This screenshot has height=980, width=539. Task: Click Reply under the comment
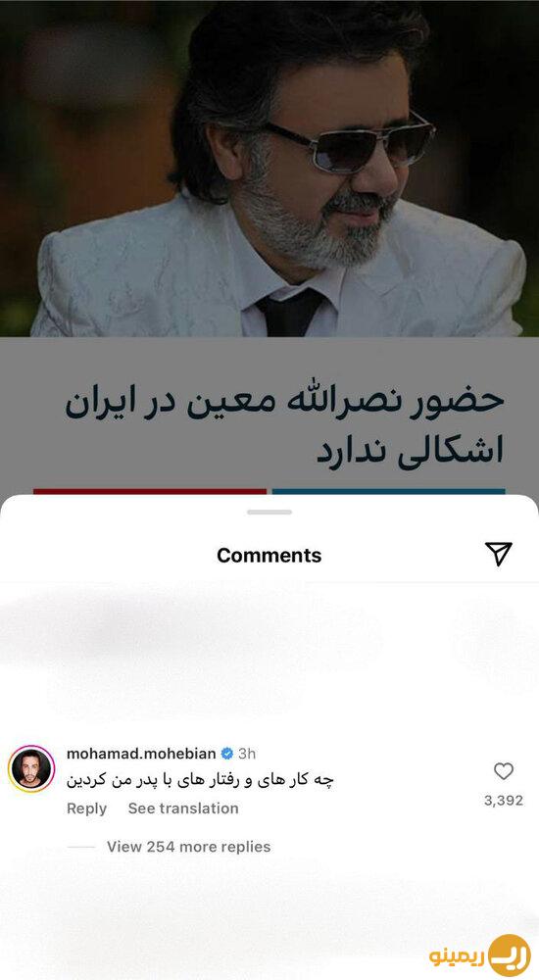[86, 808]
